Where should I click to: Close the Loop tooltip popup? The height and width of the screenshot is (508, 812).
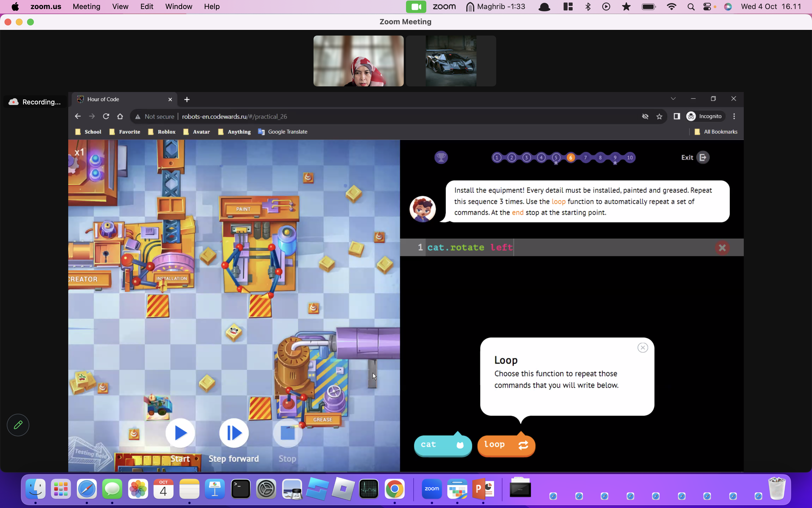643,347
